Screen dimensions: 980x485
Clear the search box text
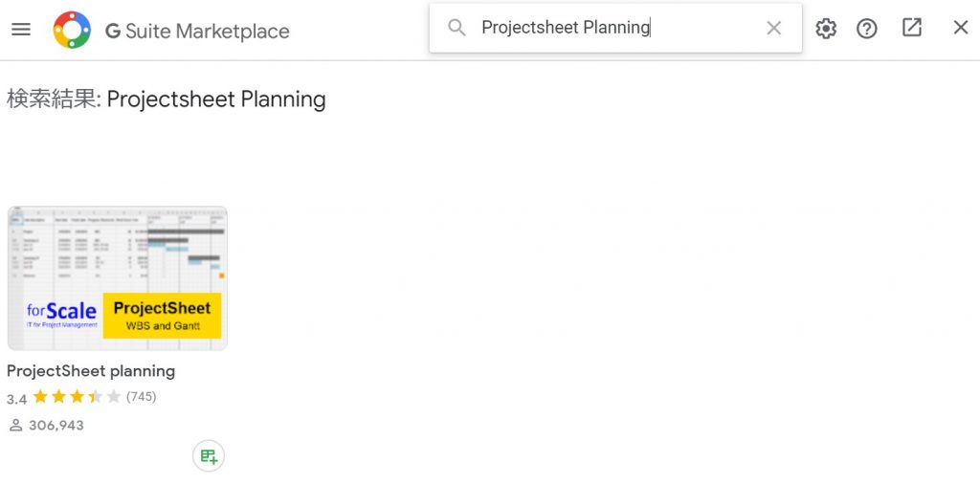click(773, 28)
